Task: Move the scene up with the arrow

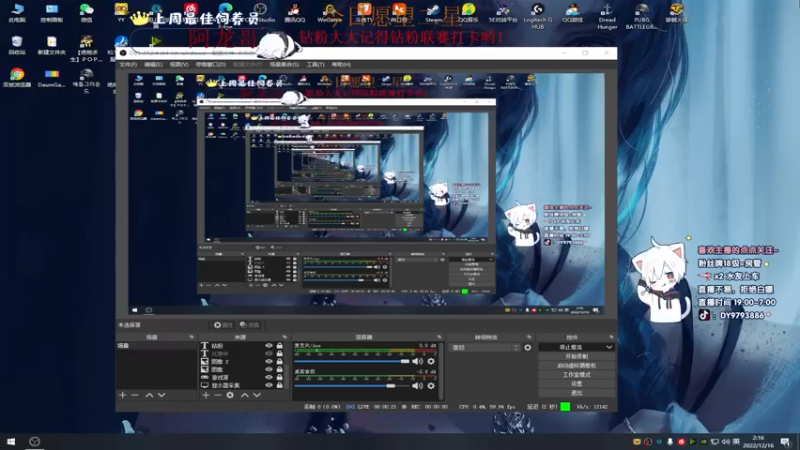Action: [x=149, y=395]
